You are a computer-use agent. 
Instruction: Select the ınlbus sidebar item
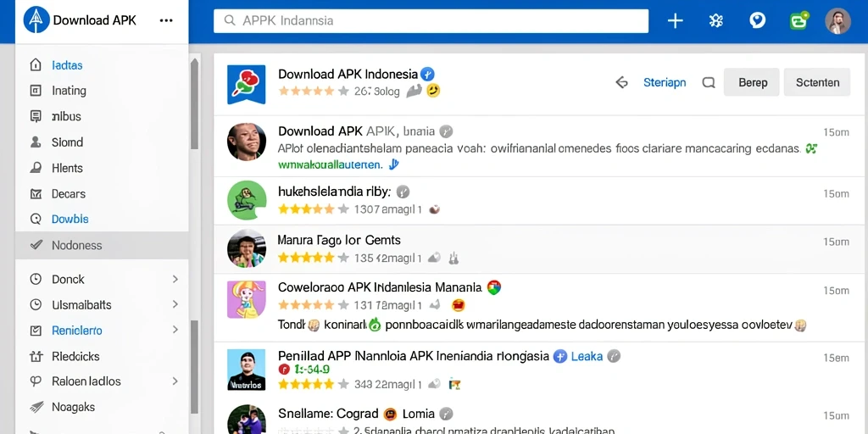pos(102,116)
